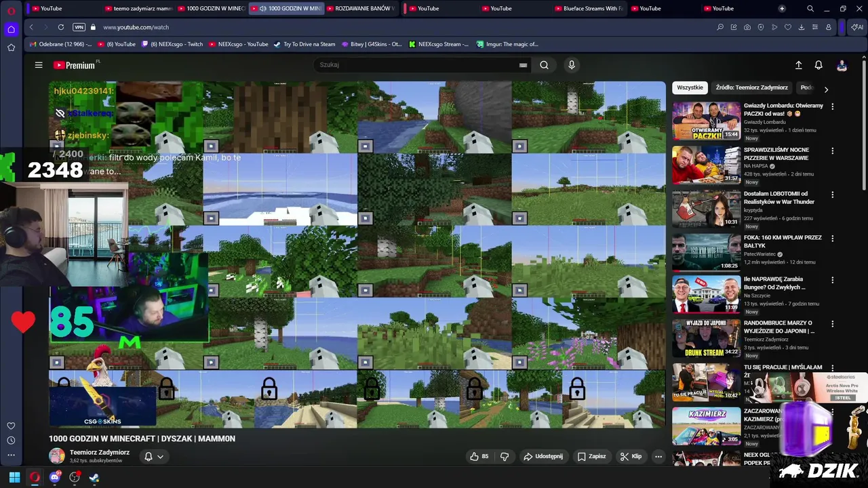The image size is (868, 488).
Task: Click the upload/create icon in YouTube header
Action: [798, 65]
